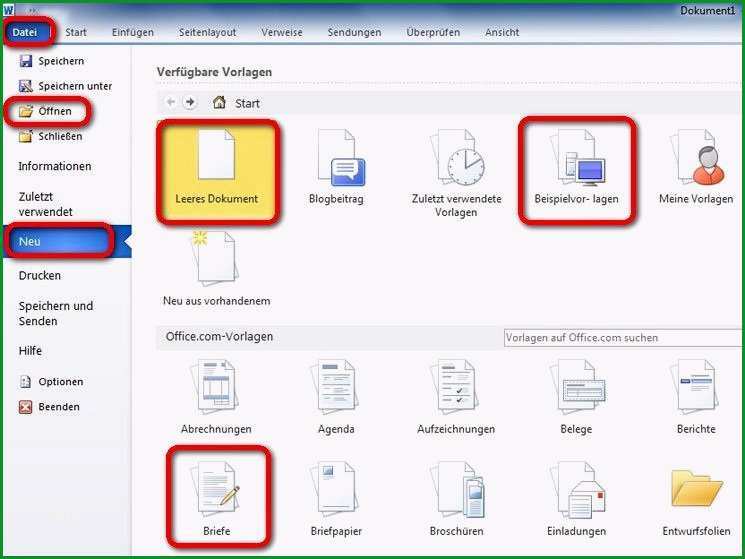Click the Start home icon in navigation

coord(219,103)
